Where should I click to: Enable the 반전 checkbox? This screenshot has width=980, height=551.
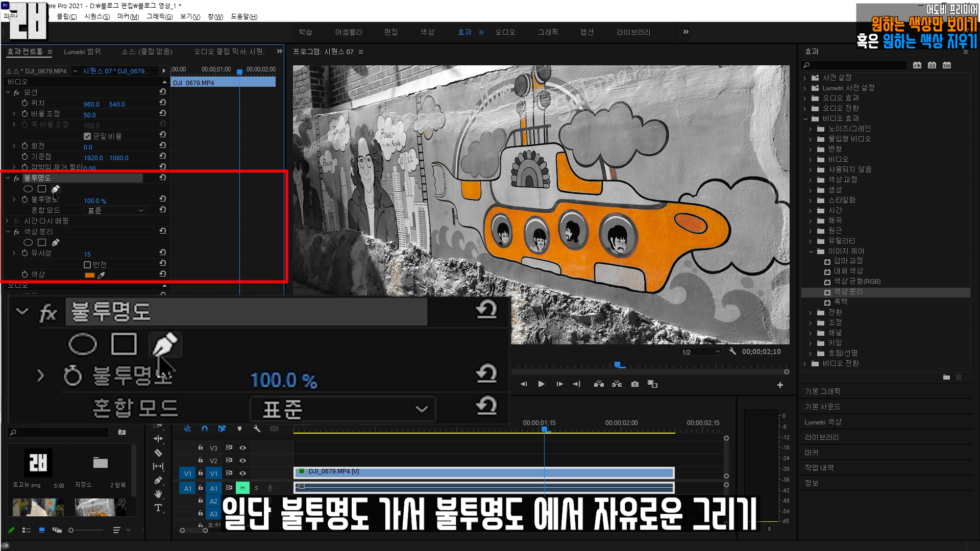point(87,264)
